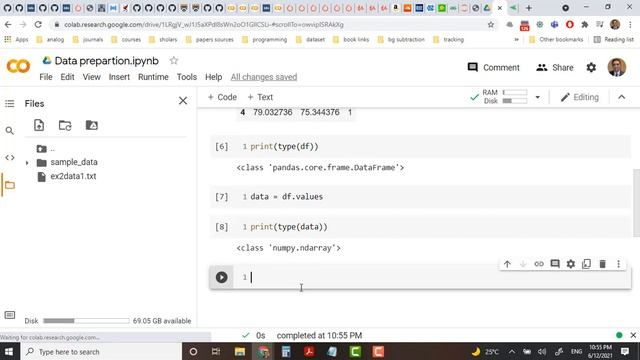Select the Files sidebar folder icon

click(9, 185)
